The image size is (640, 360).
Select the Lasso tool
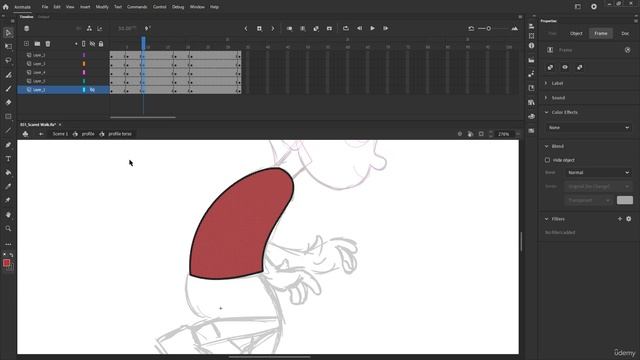click(x=8, y=60)
